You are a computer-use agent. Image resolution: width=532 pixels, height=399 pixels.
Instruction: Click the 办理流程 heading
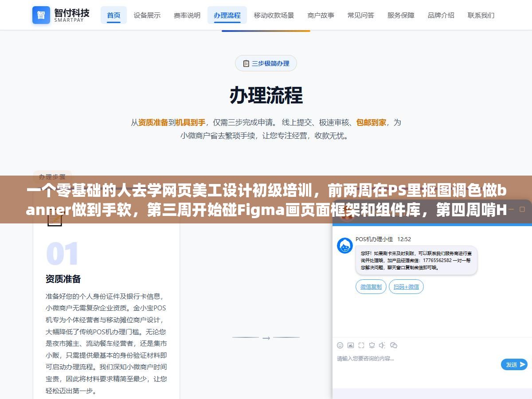point(266,95)
